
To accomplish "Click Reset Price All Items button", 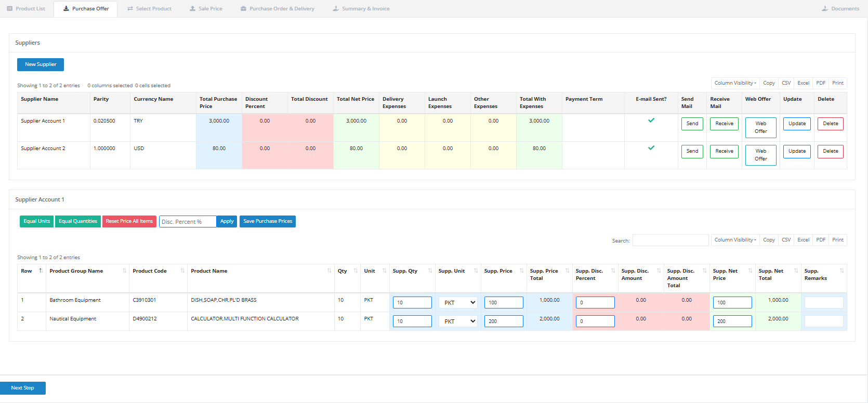I will tap(129, 221).
